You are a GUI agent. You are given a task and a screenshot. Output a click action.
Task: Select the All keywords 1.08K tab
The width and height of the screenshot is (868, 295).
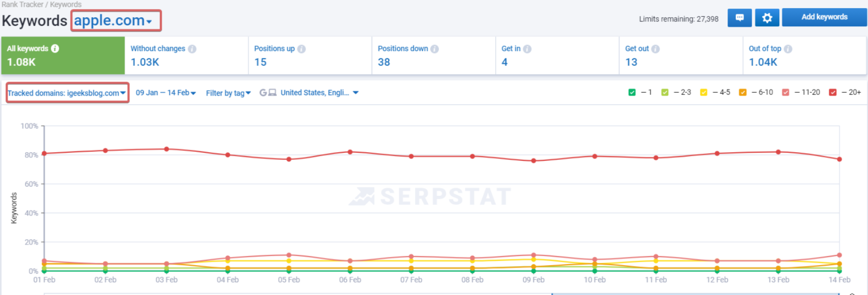point(63,55)
